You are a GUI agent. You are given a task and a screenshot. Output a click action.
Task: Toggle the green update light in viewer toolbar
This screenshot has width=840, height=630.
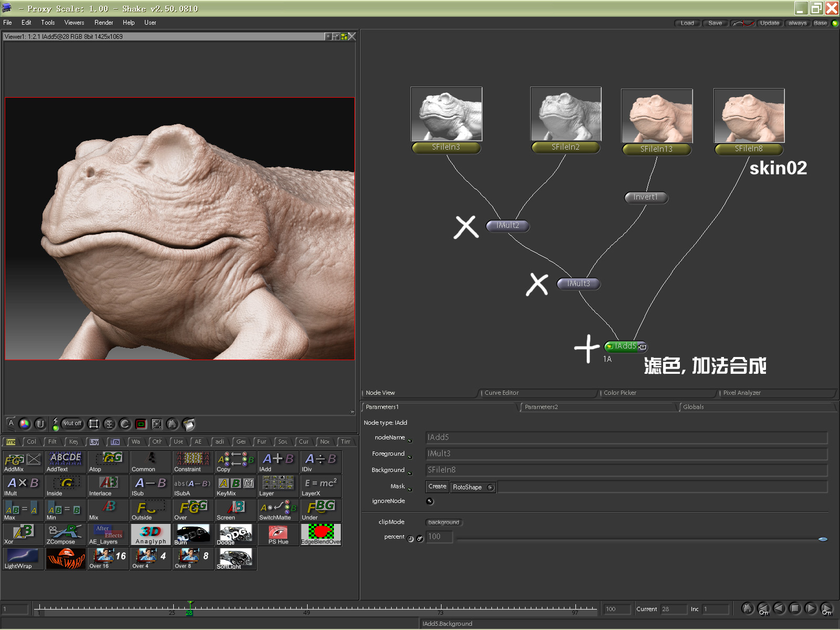pos(56,428)
